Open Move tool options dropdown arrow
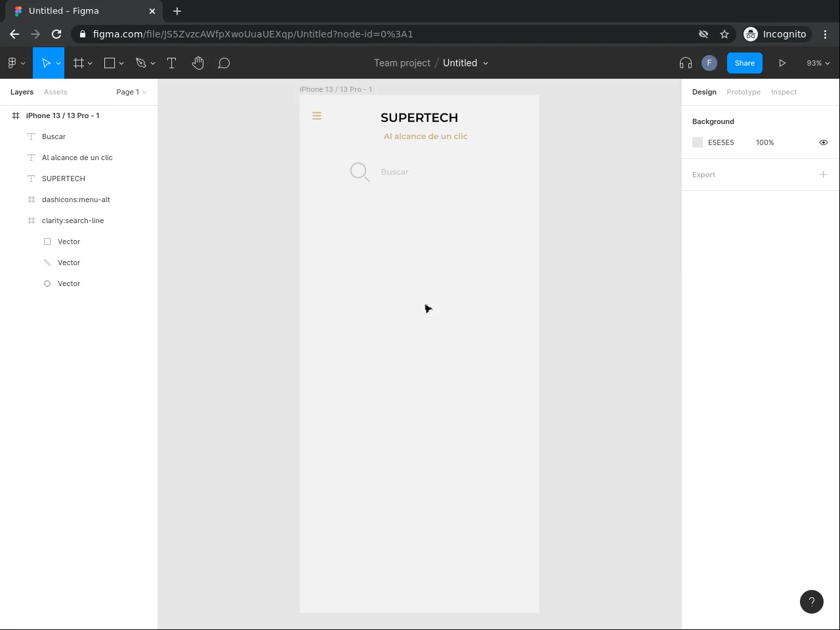 point(58,63)
